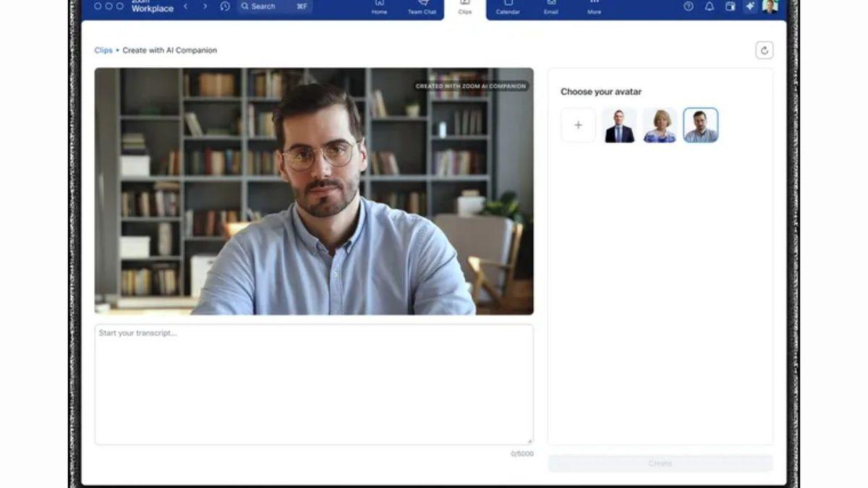Go forward with right arrow
This screenshot has height=488, width=868.
[x=205, y=7]
